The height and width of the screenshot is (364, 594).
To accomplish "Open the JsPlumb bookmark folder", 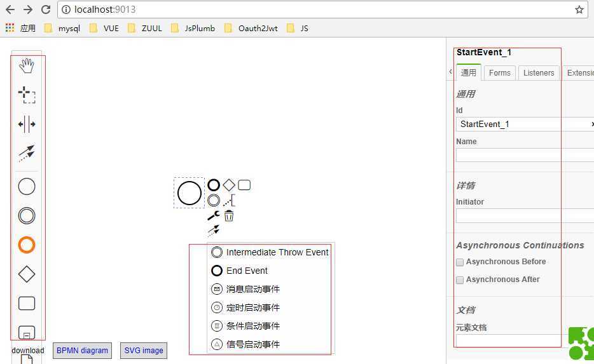I will pyautogui.click(x=193, y=29).
